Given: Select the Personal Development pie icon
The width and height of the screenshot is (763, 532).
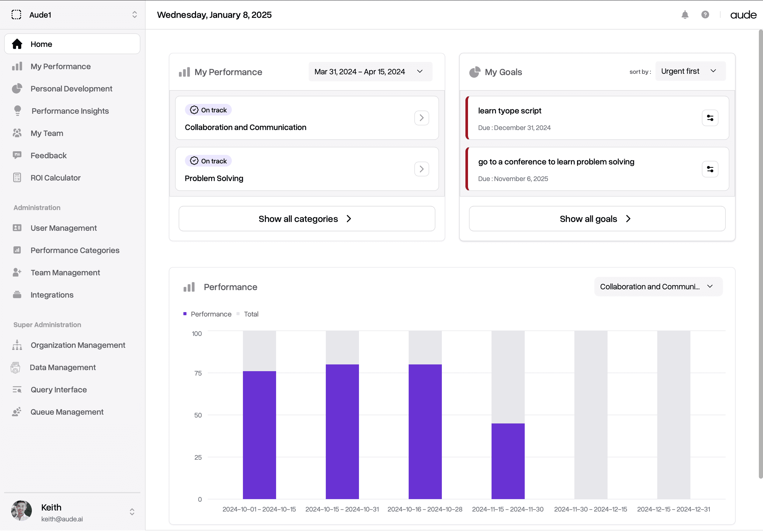Looking at the screenshot, I should point(17,88).
